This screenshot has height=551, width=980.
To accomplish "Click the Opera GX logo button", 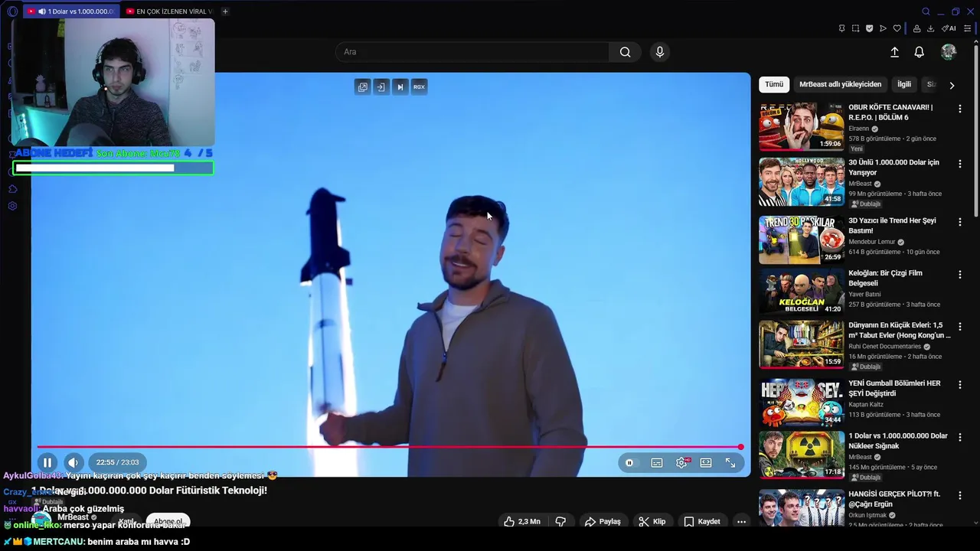I will point(11,11).
